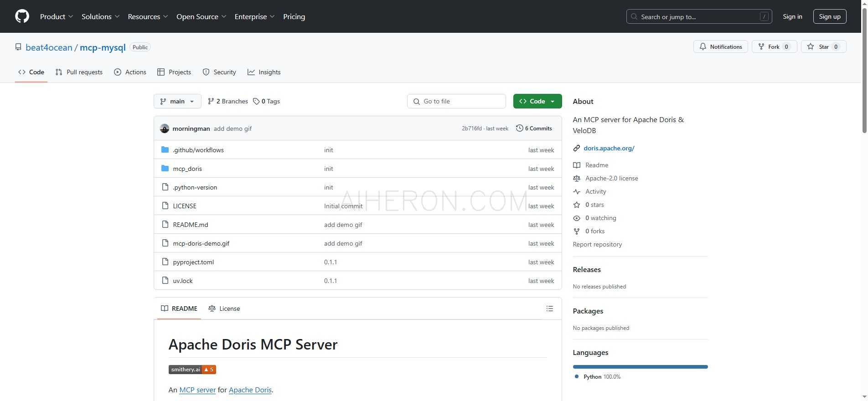Switch to the Actions tab
The height and width of the screenshot is (401, 868).
(x=130, y=72)
